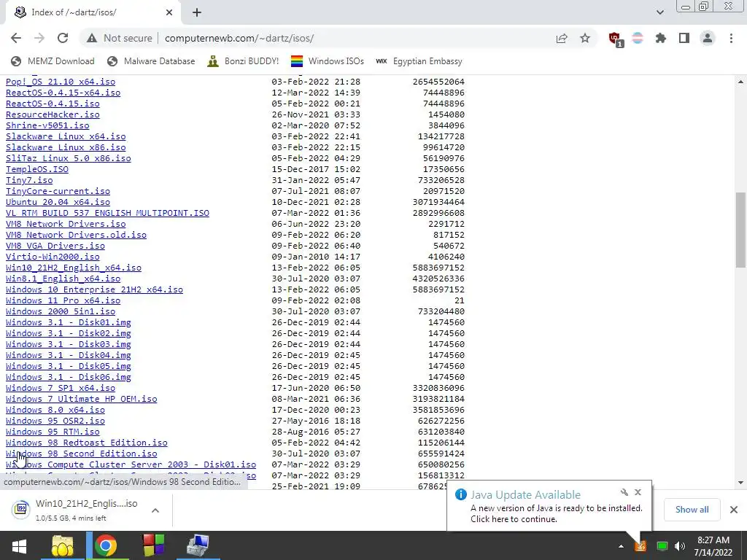Open the MEMZ Download bookmark
Viewport: 747px width, 560px height.
pyautogui.click(x=53, y=61)
